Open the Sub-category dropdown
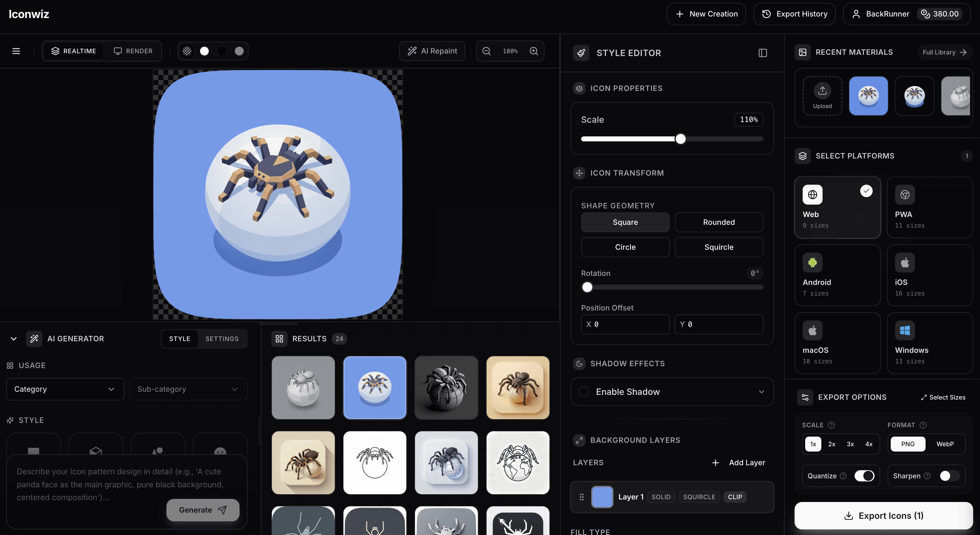The height and width of the screenshot is (535, 980). 188,389
